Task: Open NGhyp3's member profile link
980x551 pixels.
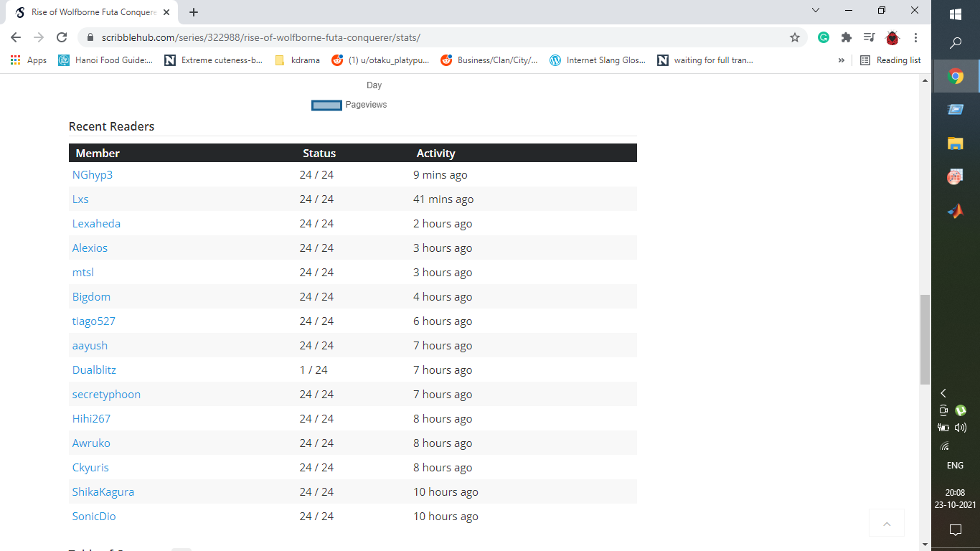Action: tap(93, 175)
